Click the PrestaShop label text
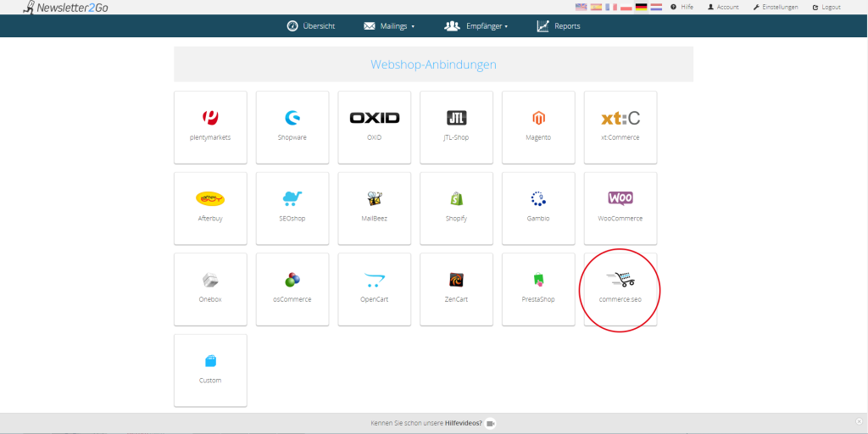This screenshot has width=868, height=434. tap(538, 299)
